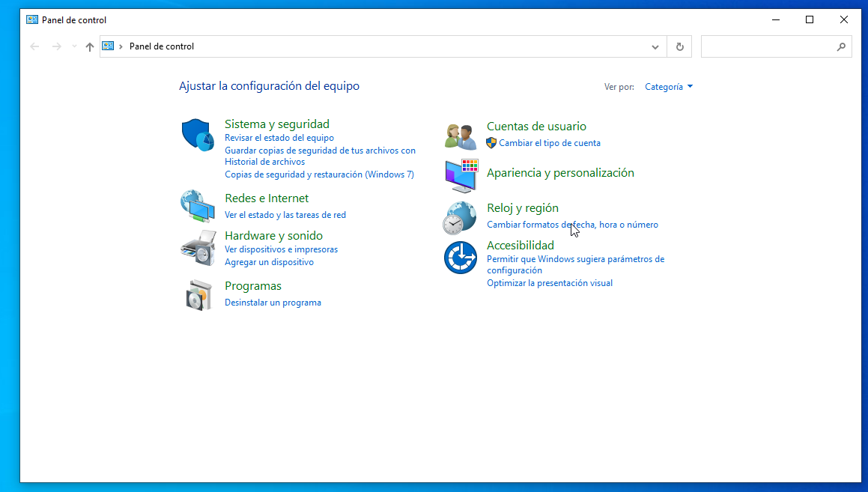This screenshot has height=492, width=868.
Task: Click the search magnifier icon
Action: [x=841, y=47]
